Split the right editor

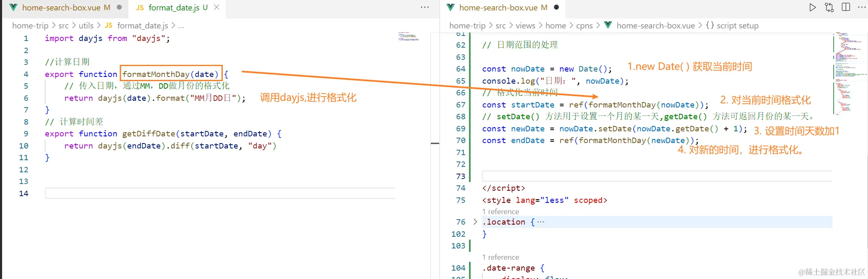pos(846,7)
